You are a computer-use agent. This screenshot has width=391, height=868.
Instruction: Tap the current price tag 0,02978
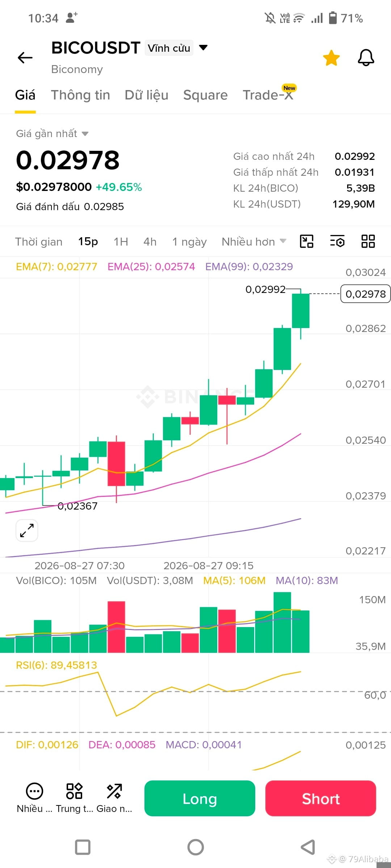click(x=365, y=294)
